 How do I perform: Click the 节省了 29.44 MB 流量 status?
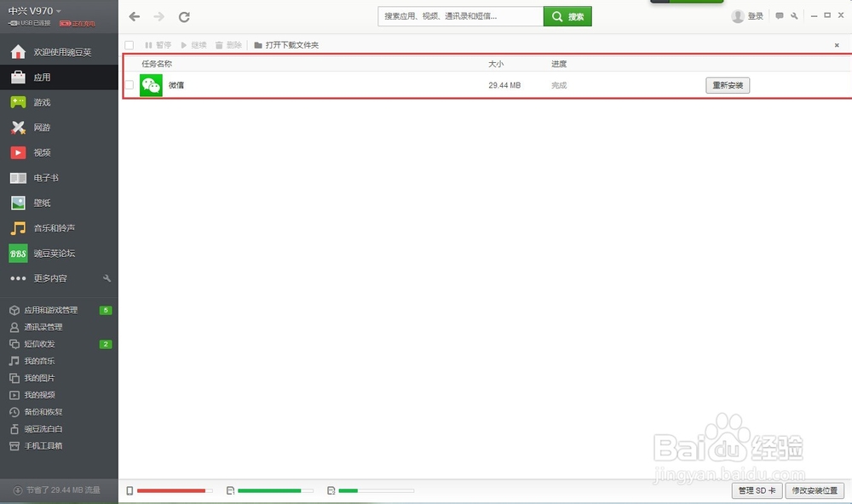(x=56, y=490)
